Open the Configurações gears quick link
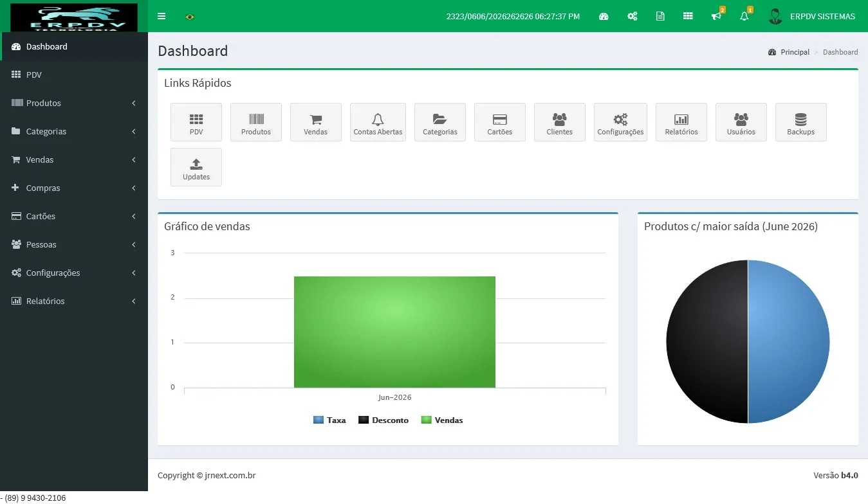 (620, 122)
